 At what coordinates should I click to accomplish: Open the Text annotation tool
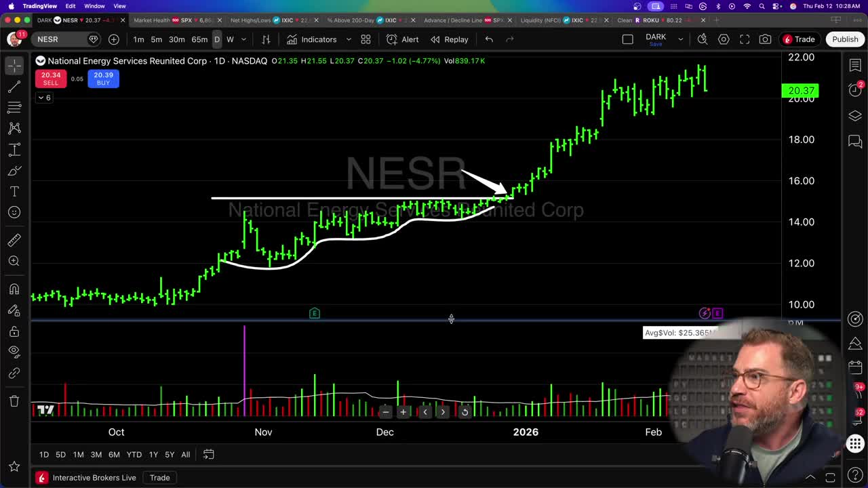[14, 192]
